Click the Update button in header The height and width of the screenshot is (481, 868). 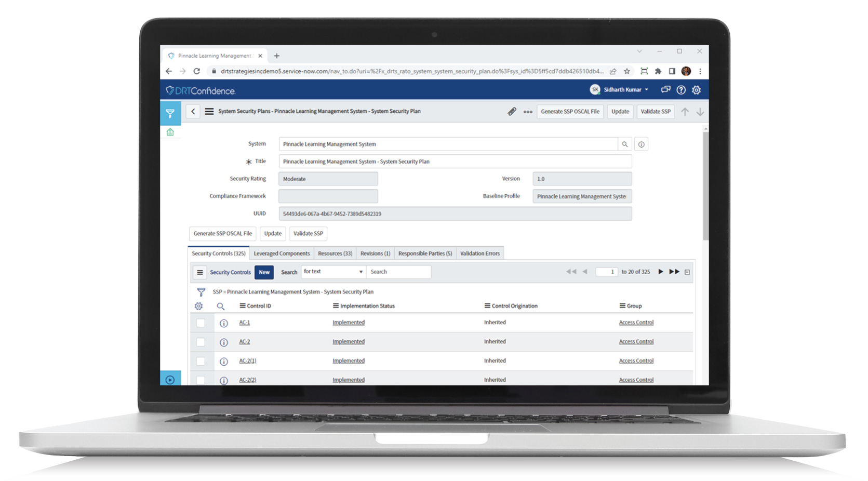(x=620, y=112)
